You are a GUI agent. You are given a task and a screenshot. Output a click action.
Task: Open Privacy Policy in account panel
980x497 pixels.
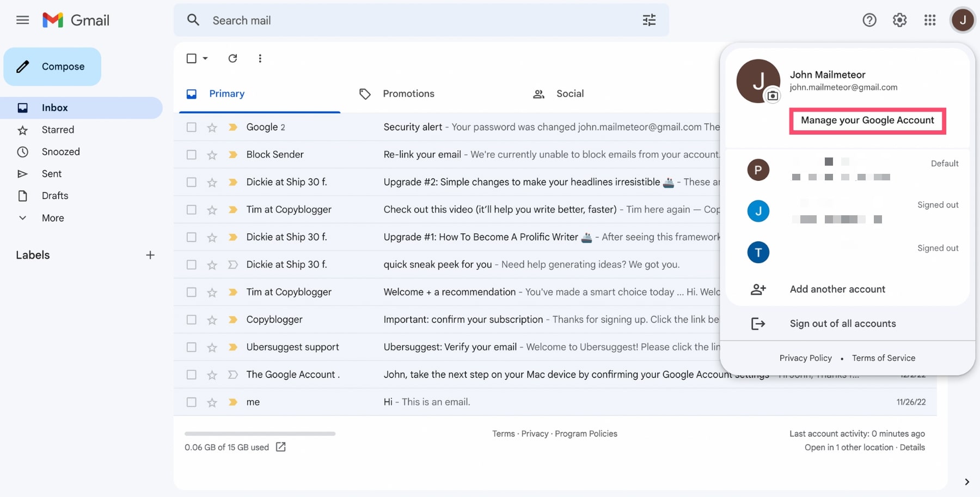[x=806, y=358]
